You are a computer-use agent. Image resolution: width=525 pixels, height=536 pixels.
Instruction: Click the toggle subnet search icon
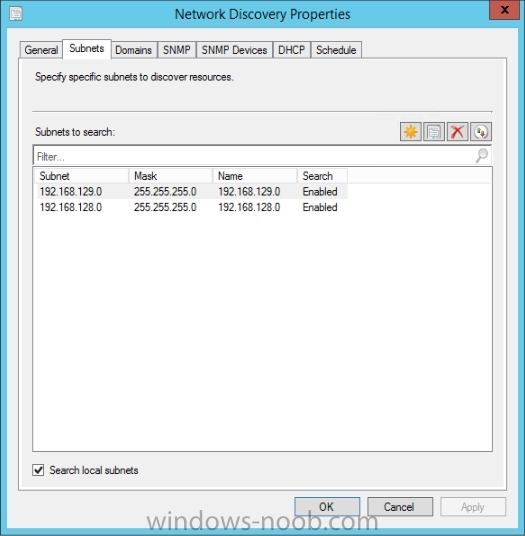pos(481,132)
